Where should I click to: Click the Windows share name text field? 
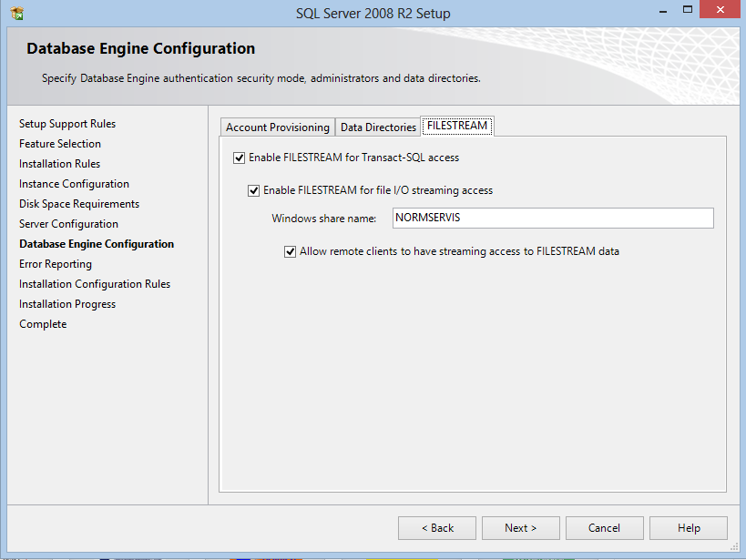point(552,219)
